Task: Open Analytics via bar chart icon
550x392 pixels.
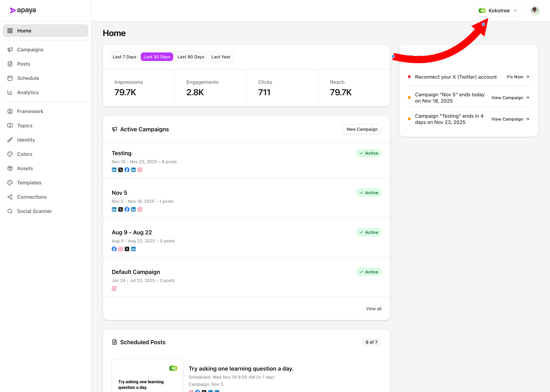Action: point(10,92)
